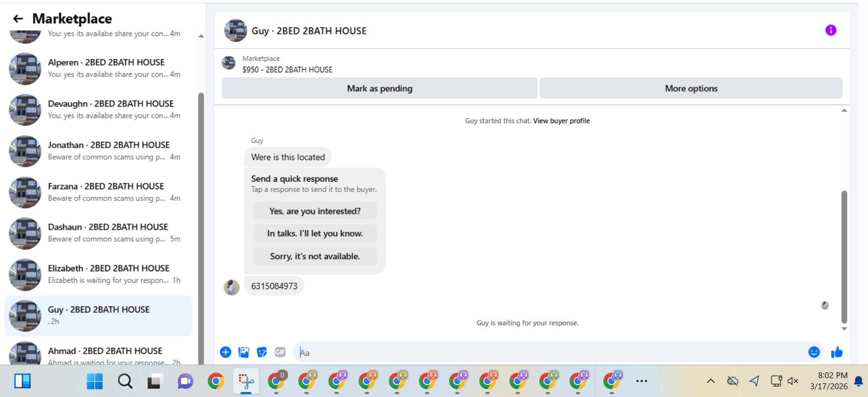Click the chat scrollbar down arrow
This screenshot has height=397, width=868.
pos(844,329)
